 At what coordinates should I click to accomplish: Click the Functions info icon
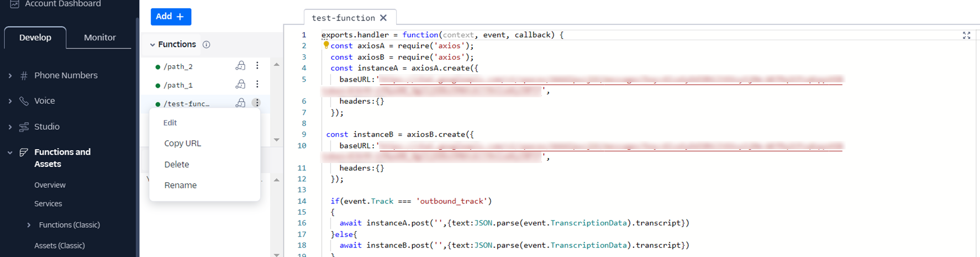(206, 45)
